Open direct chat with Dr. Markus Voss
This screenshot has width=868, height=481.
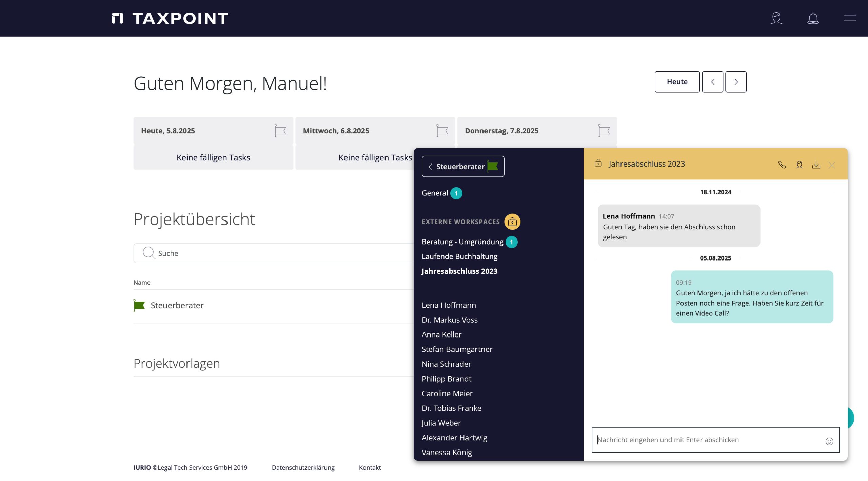[x=450, y=320]
